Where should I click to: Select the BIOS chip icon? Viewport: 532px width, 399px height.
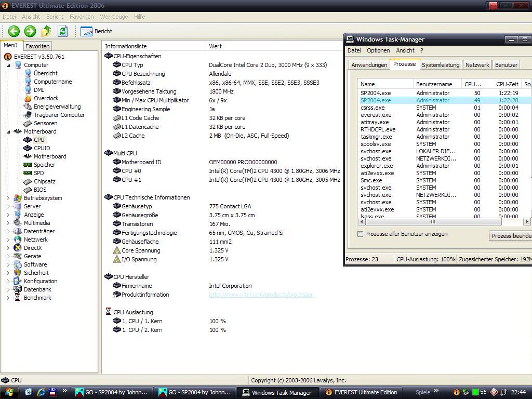(28, 190)
